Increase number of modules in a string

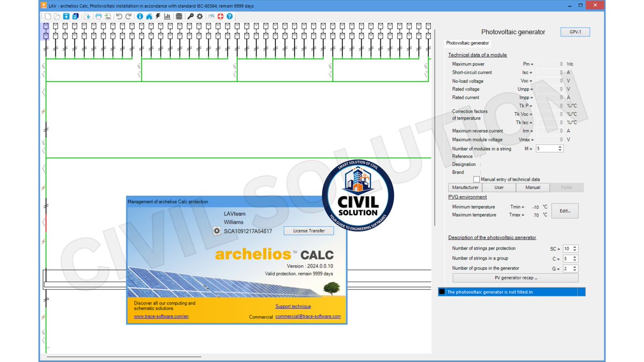[560, 147]
